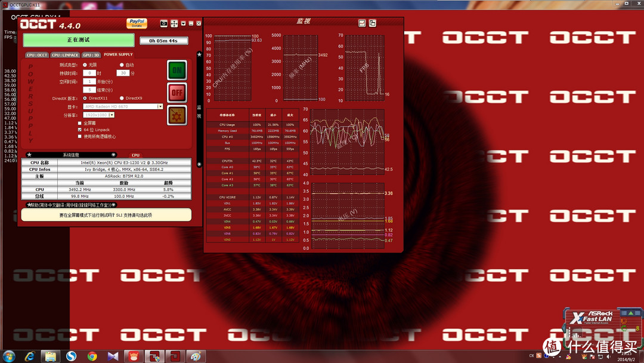Open the OCCT title bar dropdown arrow
Screen dimensions: 644x363
[183, 23]
